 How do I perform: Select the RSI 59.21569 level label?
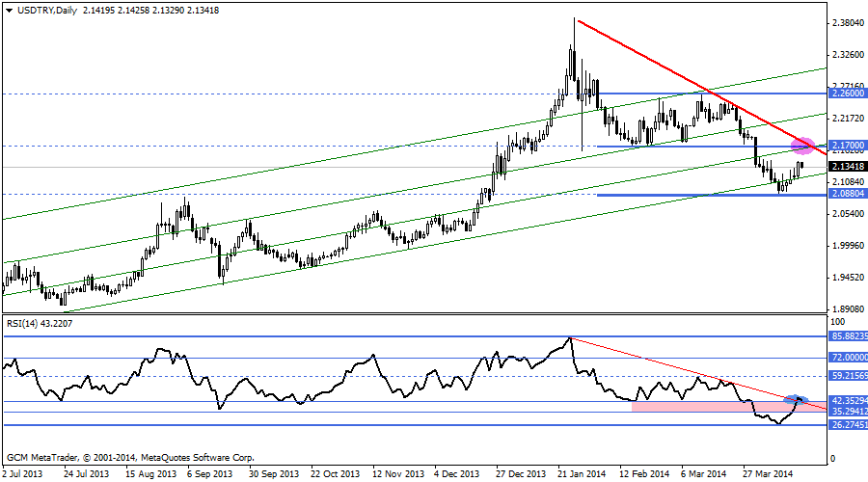coord(848,376)
